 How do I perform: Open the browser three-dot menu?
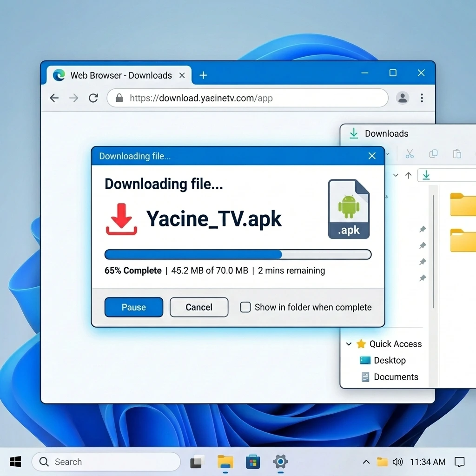[x=422, y=98]
